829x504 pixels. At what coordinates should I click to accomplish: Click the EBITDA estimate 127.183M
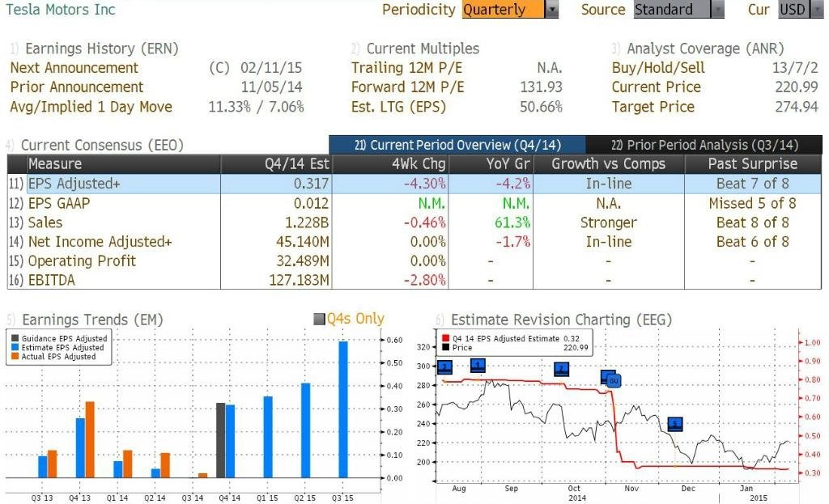coord(299,280)
